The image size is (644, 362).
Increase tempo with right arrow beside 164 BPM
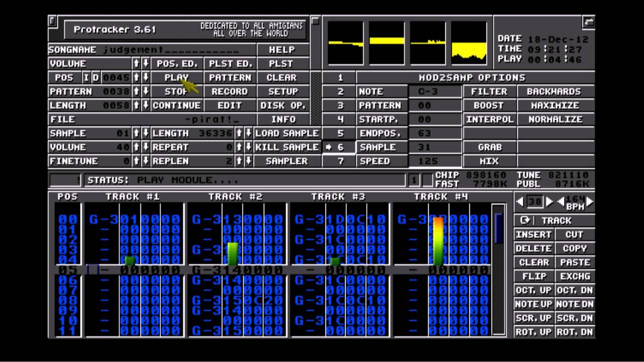pos(590,202)
